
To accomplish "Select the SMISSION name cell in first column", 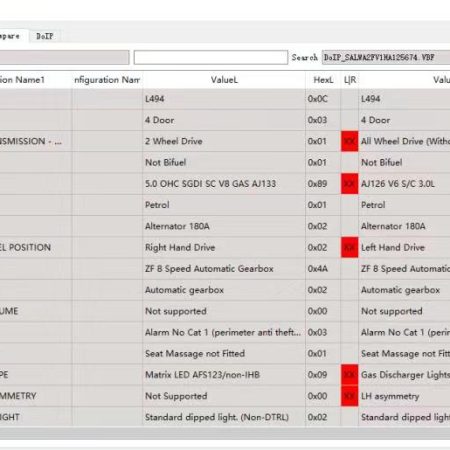I will pyautogui.click(x=36, y=141).
